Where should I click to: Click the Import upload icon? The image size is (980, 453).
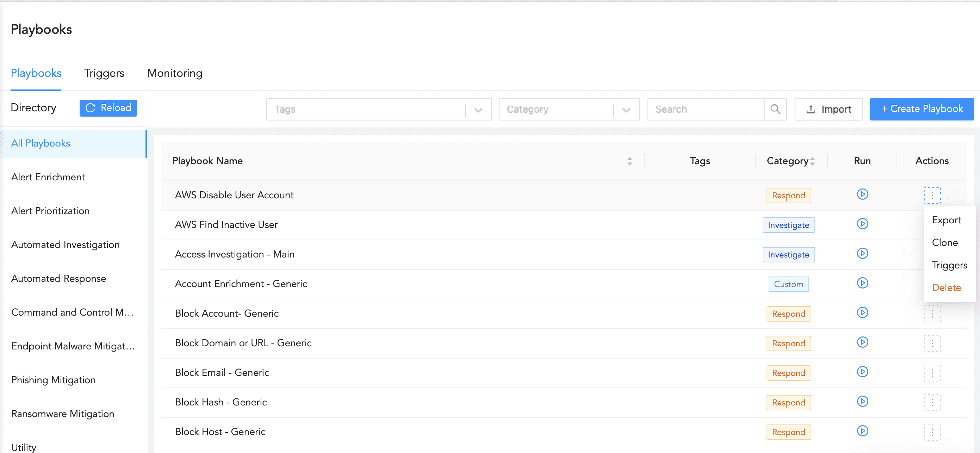tap(811, 109)
